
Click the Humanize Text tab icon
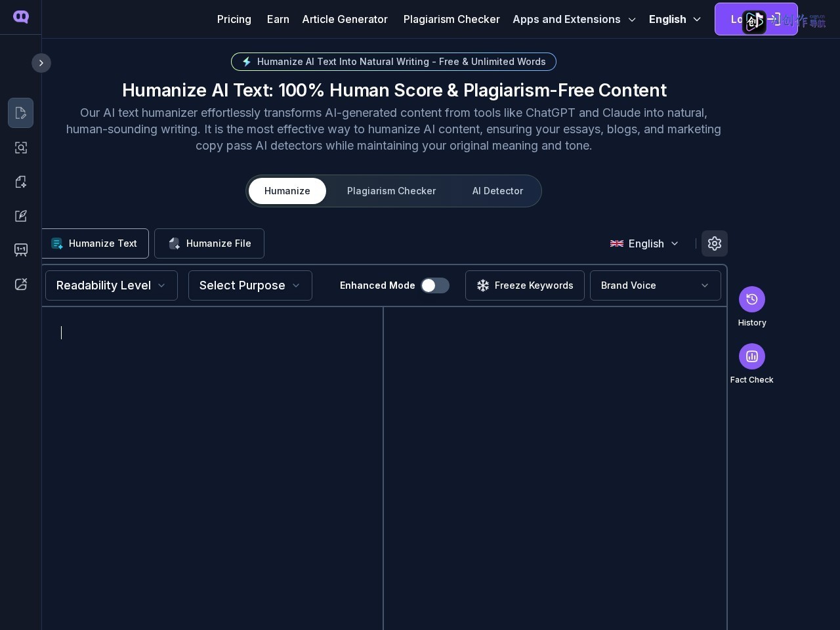[57, 243]
